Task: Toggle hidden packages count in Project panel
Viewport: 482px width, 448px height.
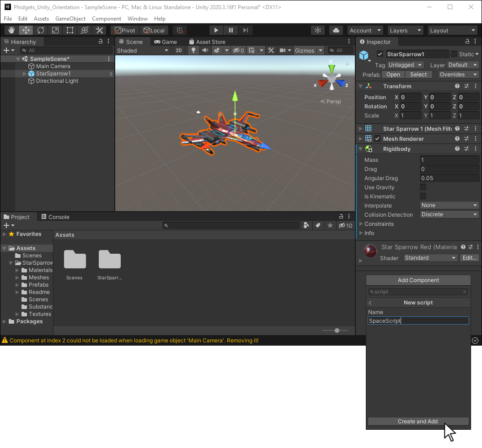Action: [346, 225]
